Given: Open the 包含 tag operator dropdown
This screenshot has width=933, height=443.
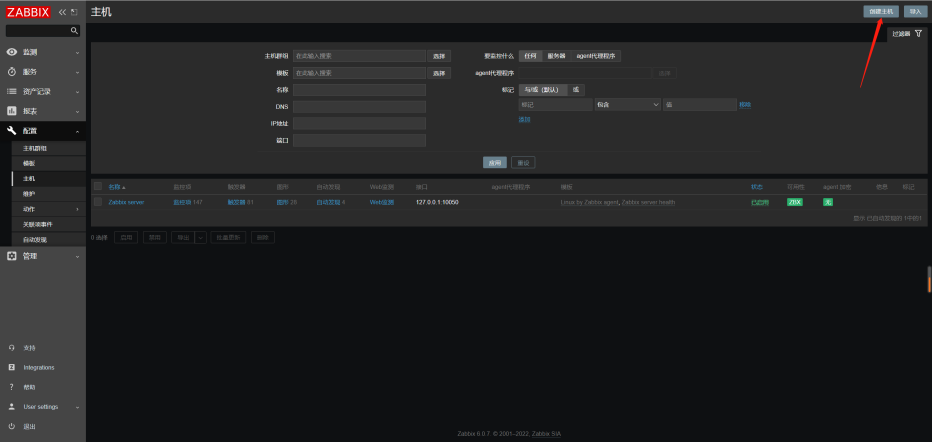Looking at the screenshot, I should 628,105.
